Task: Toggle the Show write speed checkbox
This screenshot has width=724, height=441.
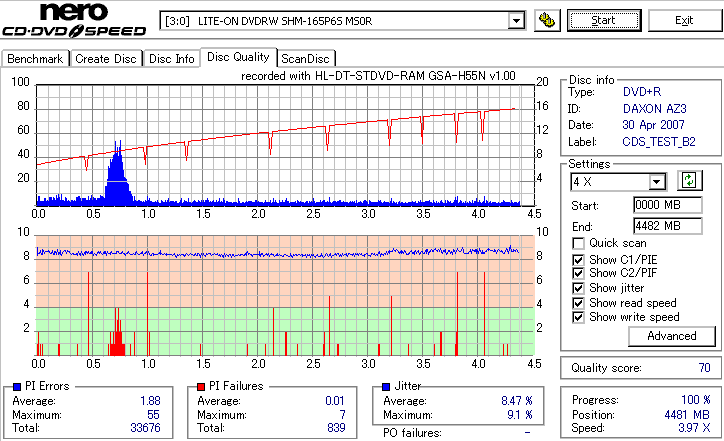Action: point(578,317)
